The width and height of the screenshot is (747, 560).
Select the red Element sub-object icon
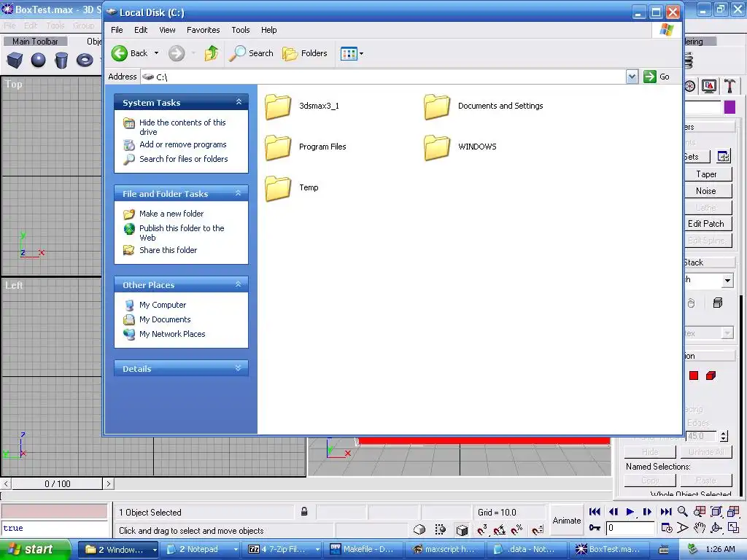coord(711,376)
